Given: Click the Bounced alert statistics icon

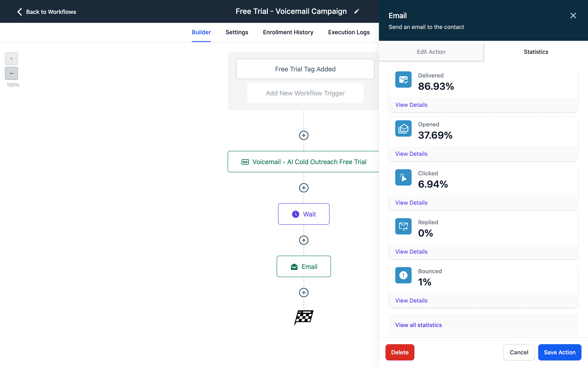Looking at the screenshot, I should (x=403, y=275).
